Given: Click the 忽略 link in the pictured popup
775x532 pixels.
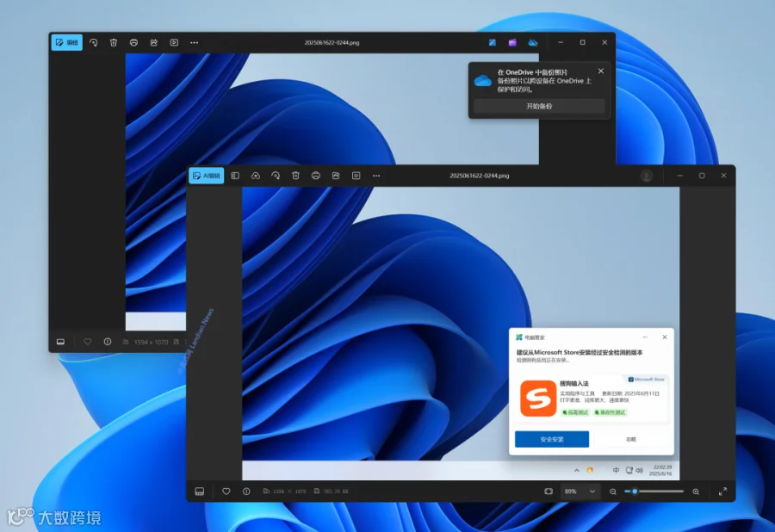Looking at the screenshot, I should [631, 439].
